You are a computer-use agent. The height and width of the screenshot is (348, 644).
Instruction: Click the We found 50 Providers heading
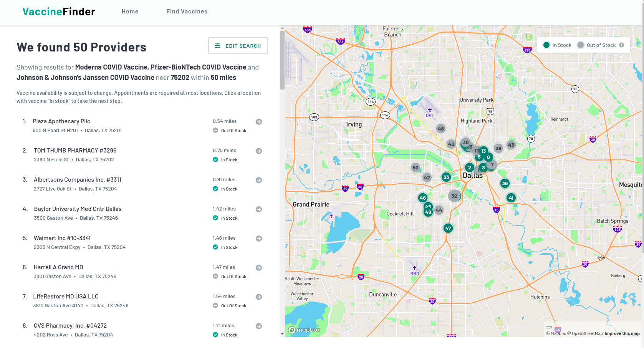[81, 47]
